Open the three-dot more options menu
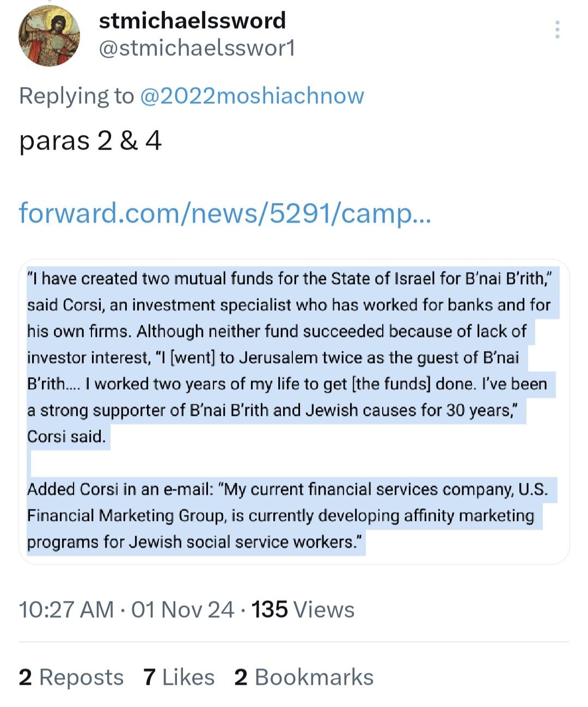Image resolution: width=588 pixels, height=707 pixels. tap(557, 29)
